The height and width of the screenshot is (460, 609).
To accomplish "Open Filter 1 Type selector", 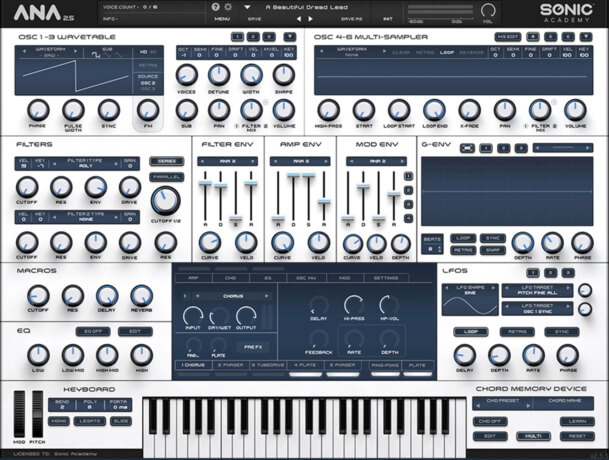I will pyautogui.click(x=85, y=163).
